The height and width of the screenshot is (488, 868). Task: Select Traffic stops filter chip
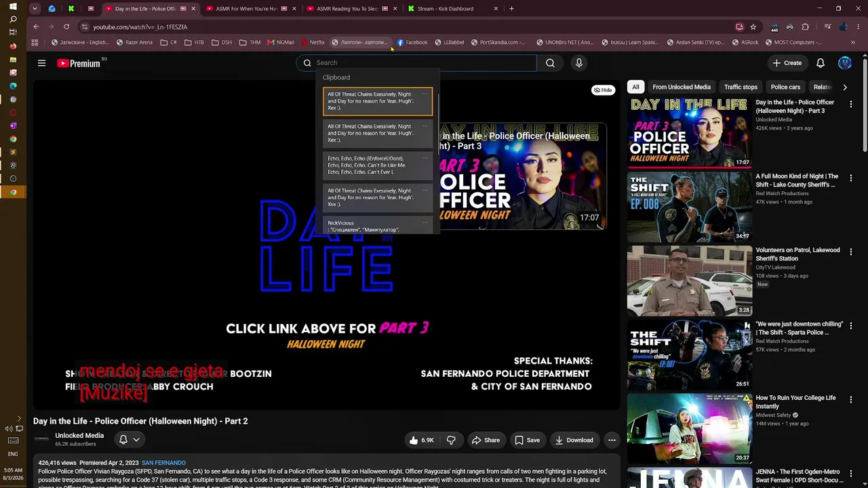click(741, 87)
